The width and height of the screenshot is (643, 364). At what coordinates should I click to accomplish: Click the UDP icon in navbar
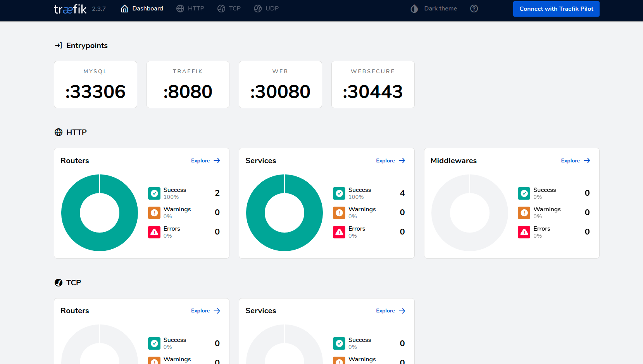tap(258, 9)
